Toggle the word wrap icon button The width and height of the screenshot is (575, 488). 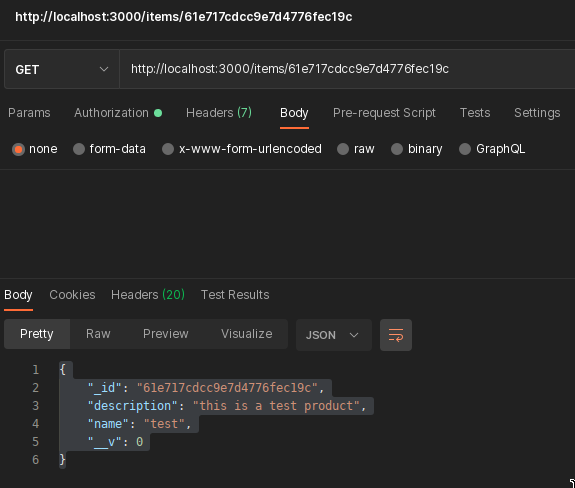pos(396,335)
